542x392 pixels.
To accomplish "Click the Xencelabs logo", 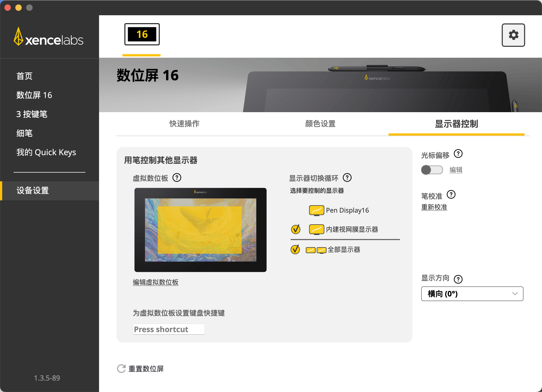I will click(49, 38).
